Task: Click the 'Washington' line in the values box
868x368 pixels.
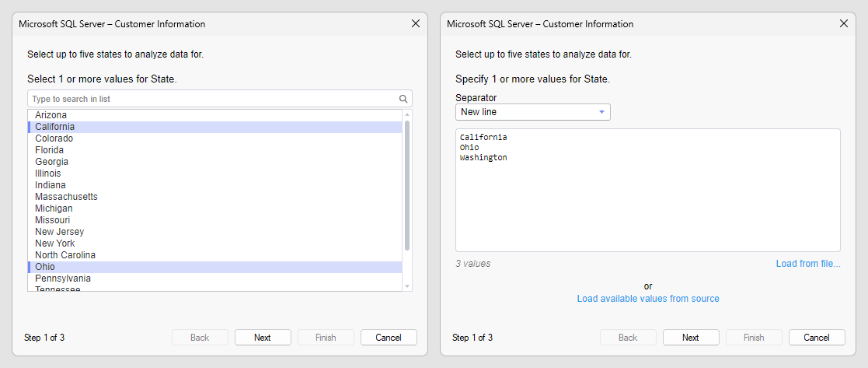Action: [483, 157]
